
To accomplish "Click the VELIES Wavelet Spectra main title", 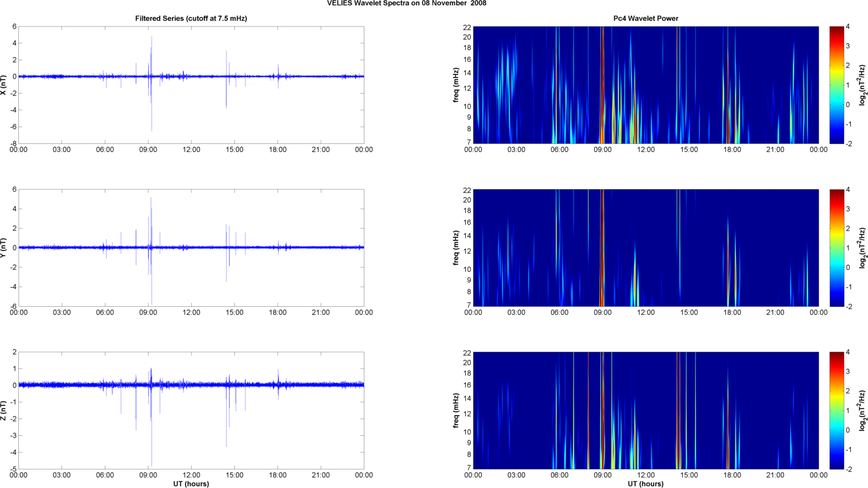I will point(407,3).
